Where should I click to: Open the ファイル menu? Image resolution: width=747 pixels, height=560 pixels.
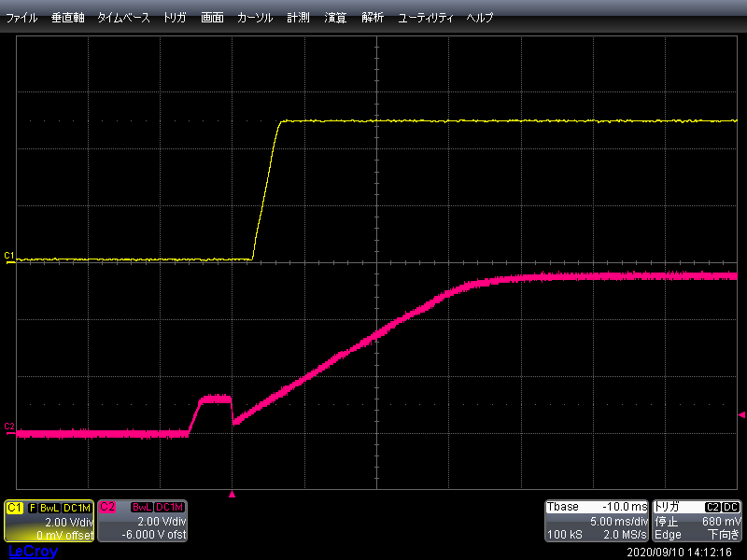(21, 18)
